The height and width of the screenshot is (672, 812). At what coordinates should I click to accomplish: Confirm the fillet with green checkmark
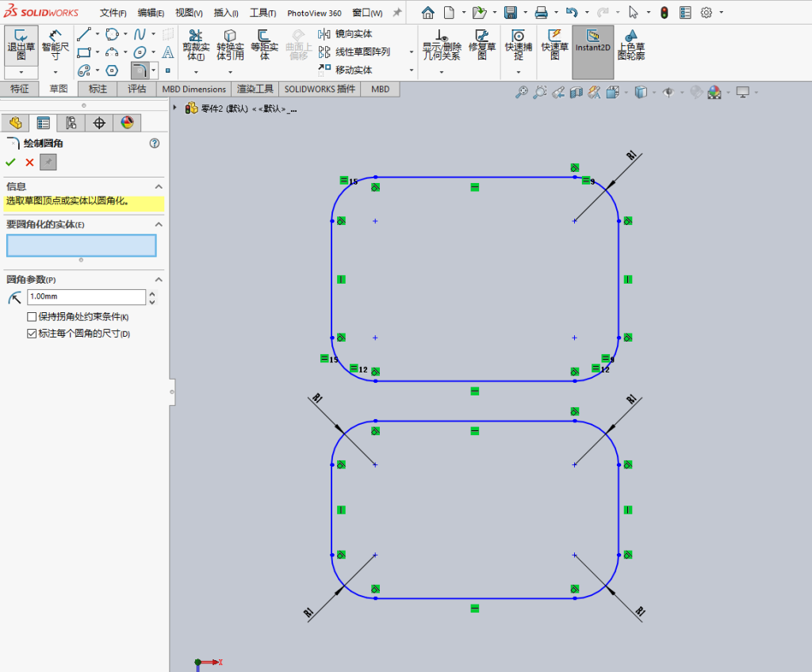[10, 162]
